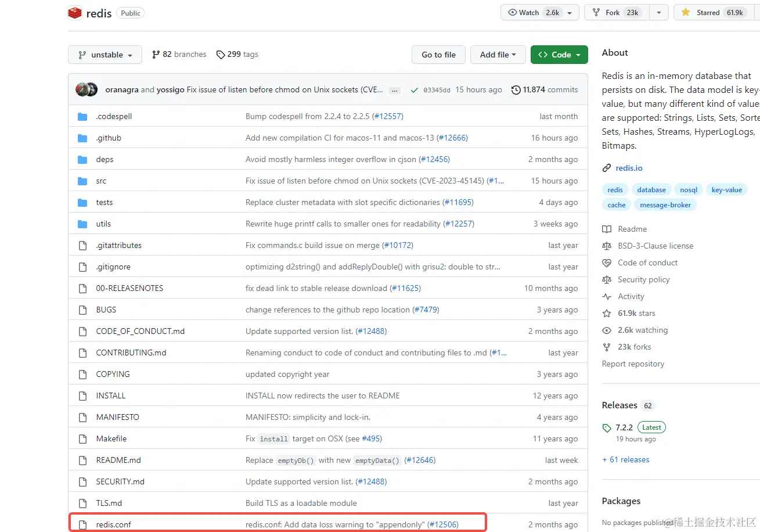Select the redis topic tag

click(615, 190)
